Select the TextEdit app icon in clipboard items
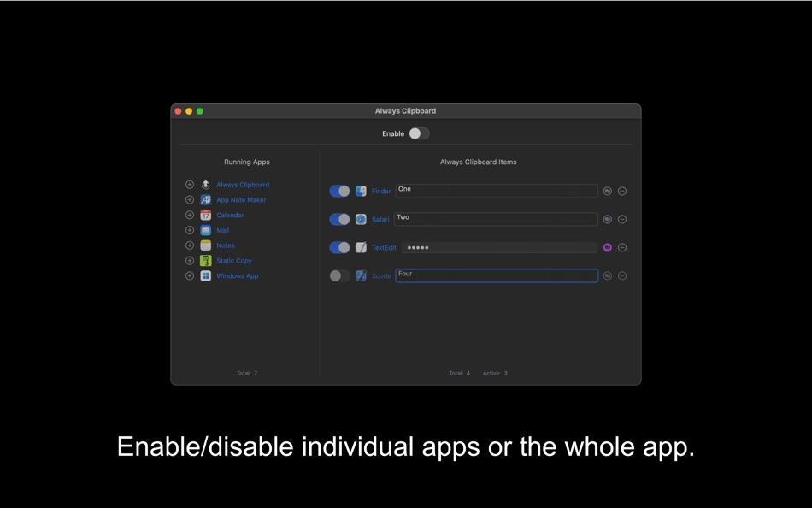Screen dimensions: 812x508 tap(361, 247)
